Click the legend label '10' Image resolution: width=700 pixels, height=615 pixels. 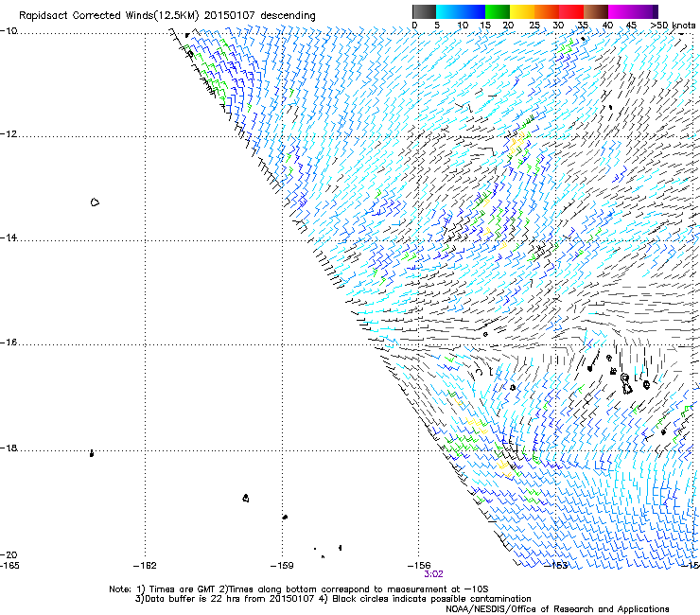pos(463,26)
